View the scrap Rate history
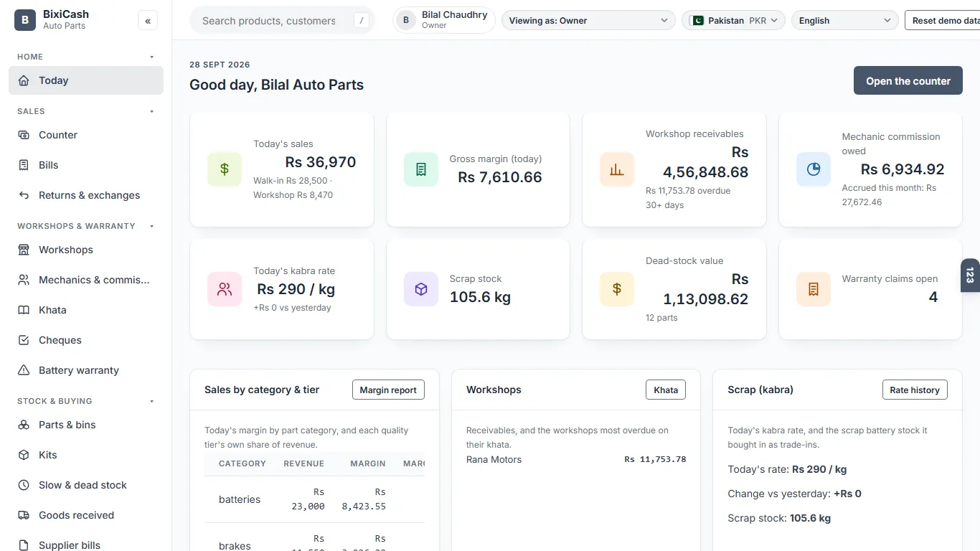 [x=915, y=390]
